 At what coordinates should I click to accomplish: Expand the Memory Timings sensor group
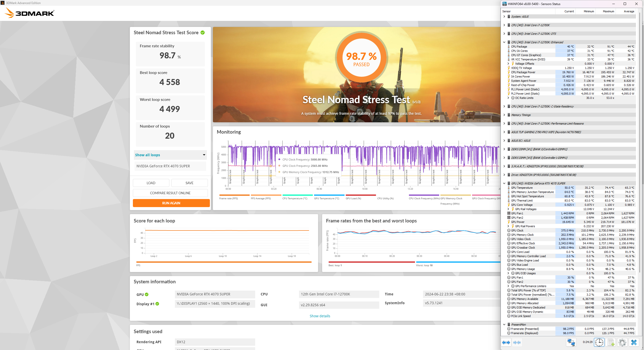(x=504, y=115)
